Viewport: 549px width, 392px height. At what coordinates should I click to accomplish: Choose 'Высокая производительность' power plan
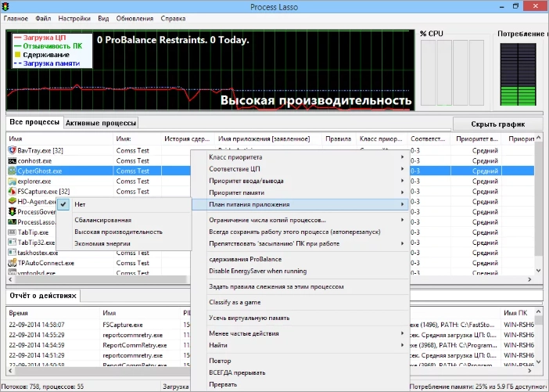pyautogui.click(x=124, y=232)
